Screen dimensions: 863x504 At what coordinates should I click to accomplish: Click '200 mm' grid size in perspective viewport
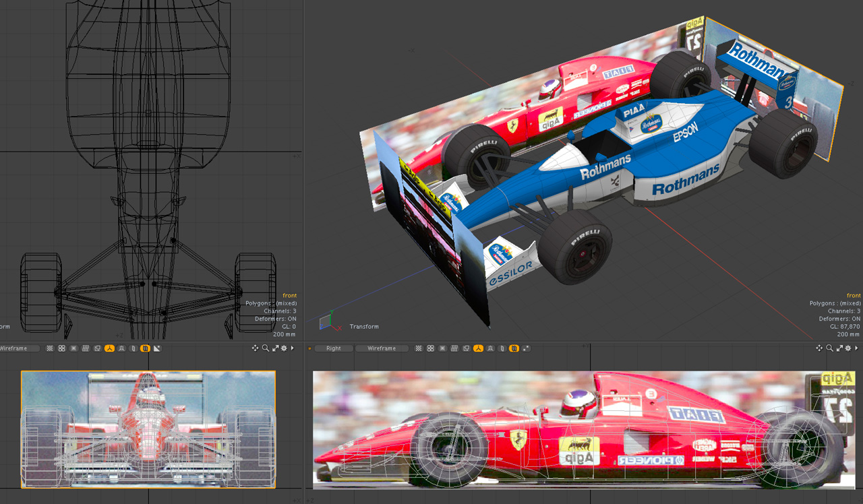(849, 335)
